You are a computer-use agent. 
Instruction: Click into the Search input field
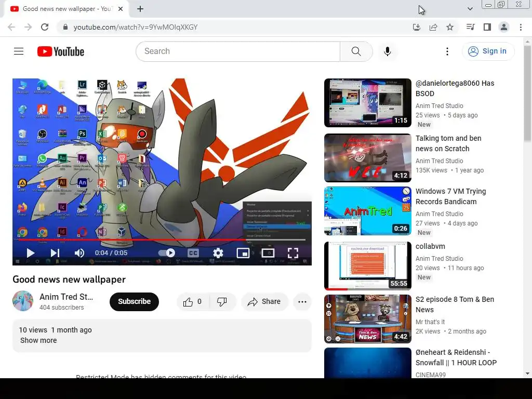click(x=238, y=51)
